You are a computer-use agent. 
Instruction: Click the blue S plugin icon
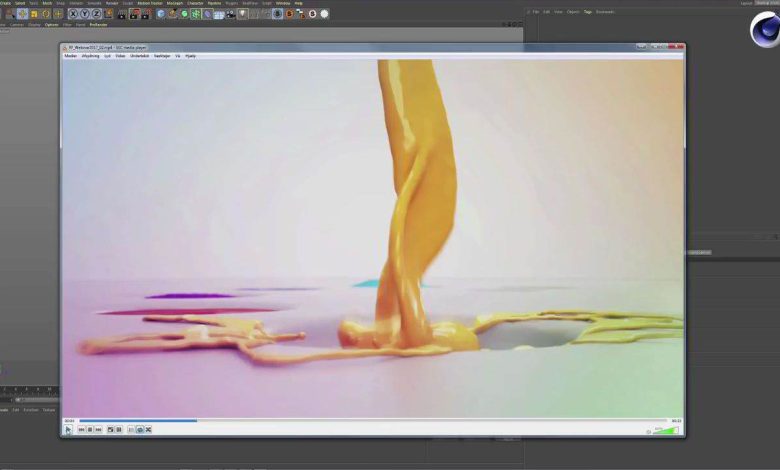click(x=278, y=14)
